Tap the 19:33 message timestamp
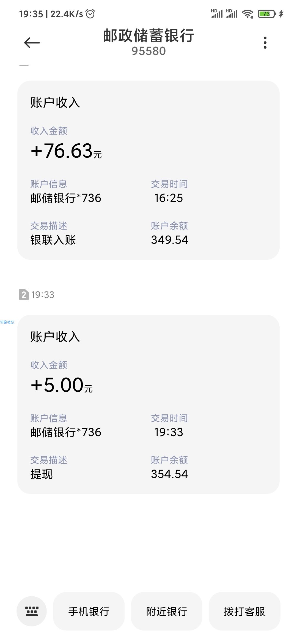The image size is (297, 644). point(43,295)
